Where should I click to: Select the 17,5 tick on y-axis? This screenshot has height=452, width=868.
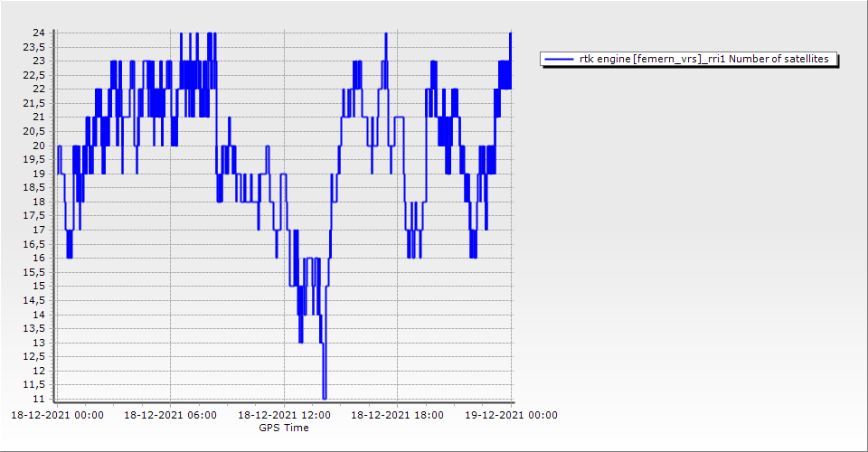tap(36, 216)
